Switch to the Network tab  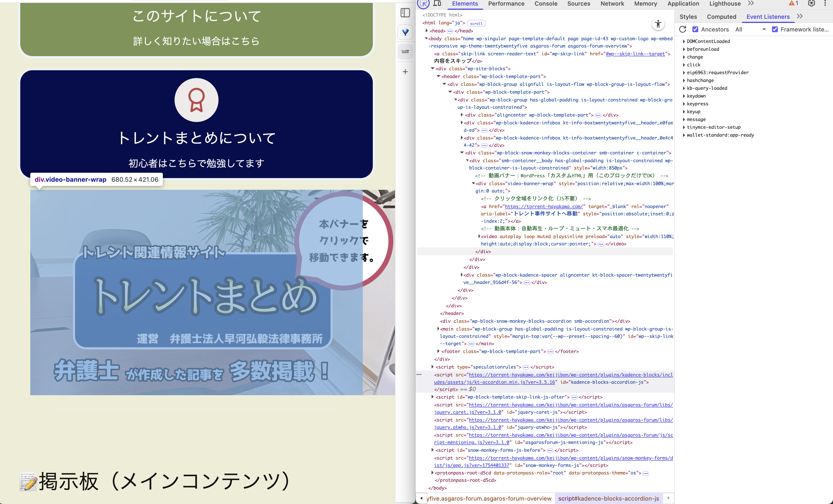(x=612, y=4)
